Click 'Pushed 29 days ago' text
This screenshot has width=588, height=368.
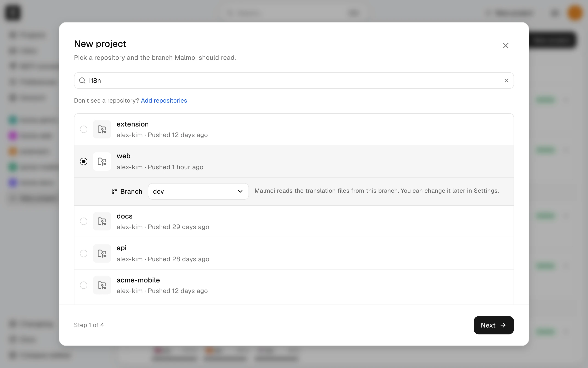[178, 227]
